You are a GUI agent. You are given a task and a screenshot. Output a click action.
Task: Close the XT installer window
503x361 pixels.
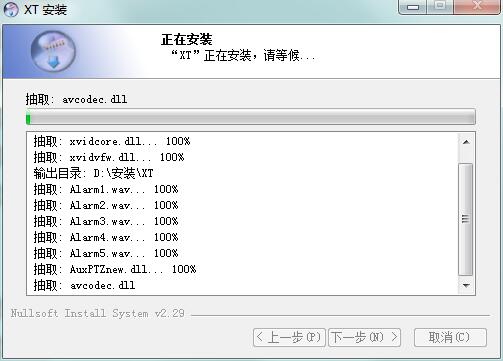click(477, 7)
